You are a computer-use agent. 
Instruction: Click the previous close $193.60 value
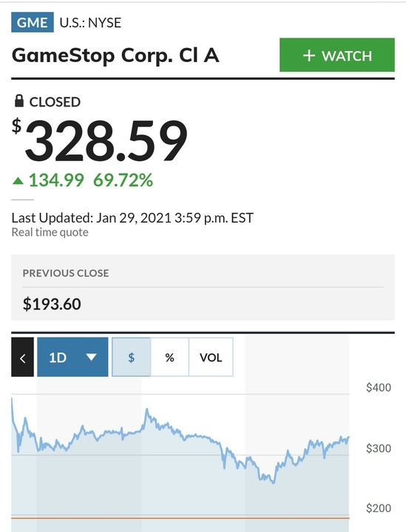click(x=52, y=304)
